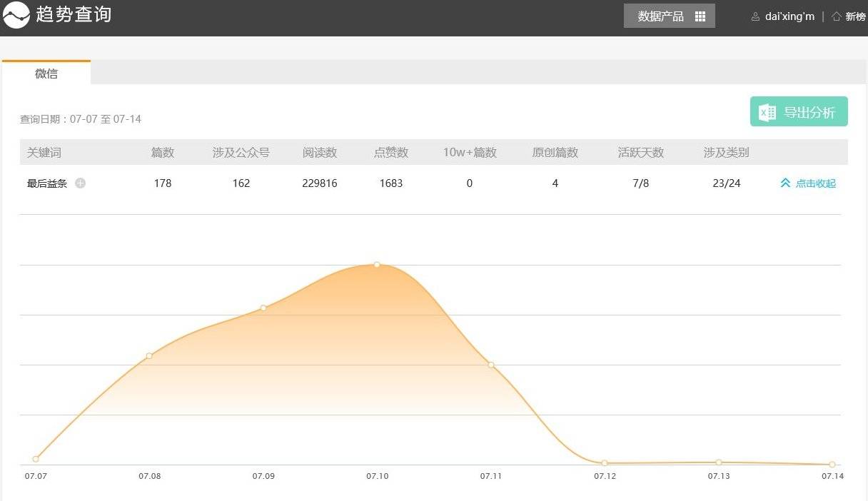This screenshot has width=868, height=501.
Task: Select the chart data point for 07.11
Action: coord(491,365)
